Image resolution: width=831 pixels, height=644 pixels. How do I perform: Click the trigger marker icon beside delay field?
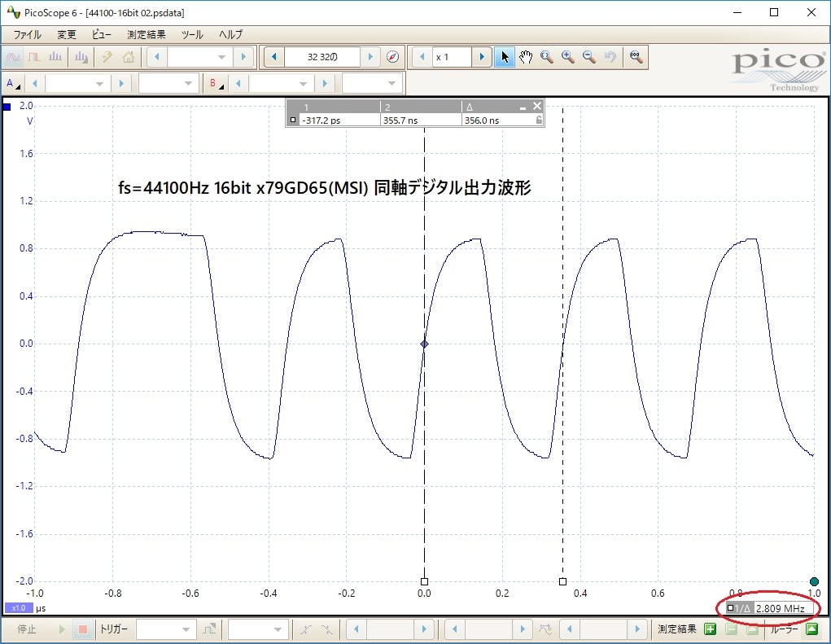click(546, 629)
